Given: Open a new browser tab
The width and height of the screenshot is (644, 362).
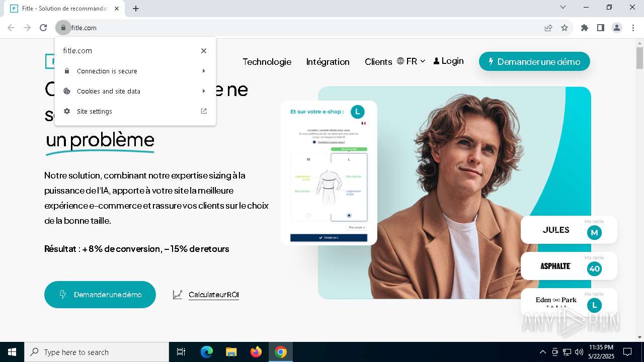Looking at the screenshot, I should pyautogui.click(x=136, y=9).
